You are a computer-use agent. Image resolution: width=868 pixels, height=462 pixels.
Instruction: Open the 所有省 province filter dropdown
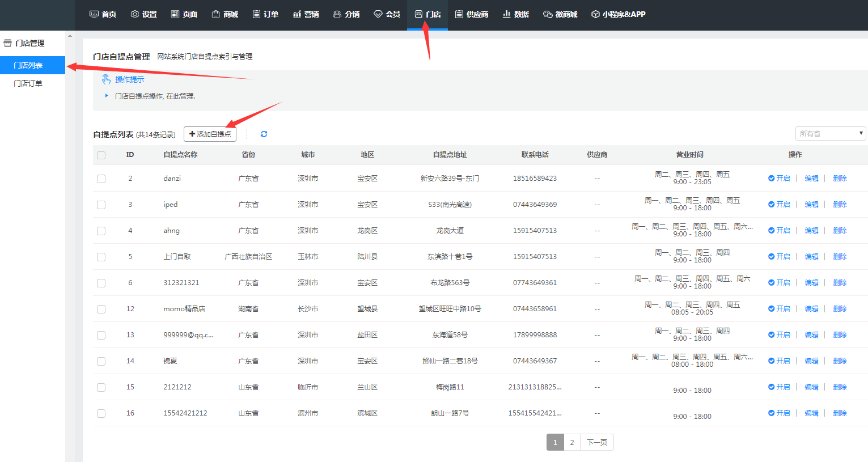(x=830, y=134)
